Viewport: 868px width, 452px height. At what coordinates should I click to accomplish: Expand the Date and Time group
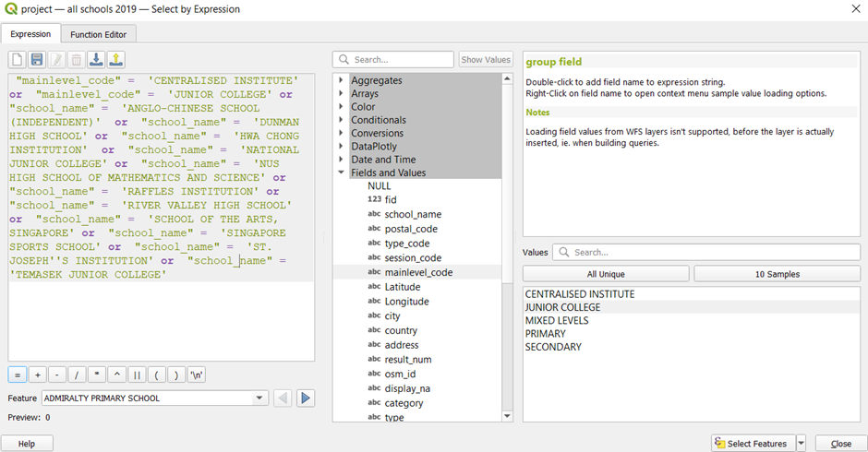click(x=341, y=160)
